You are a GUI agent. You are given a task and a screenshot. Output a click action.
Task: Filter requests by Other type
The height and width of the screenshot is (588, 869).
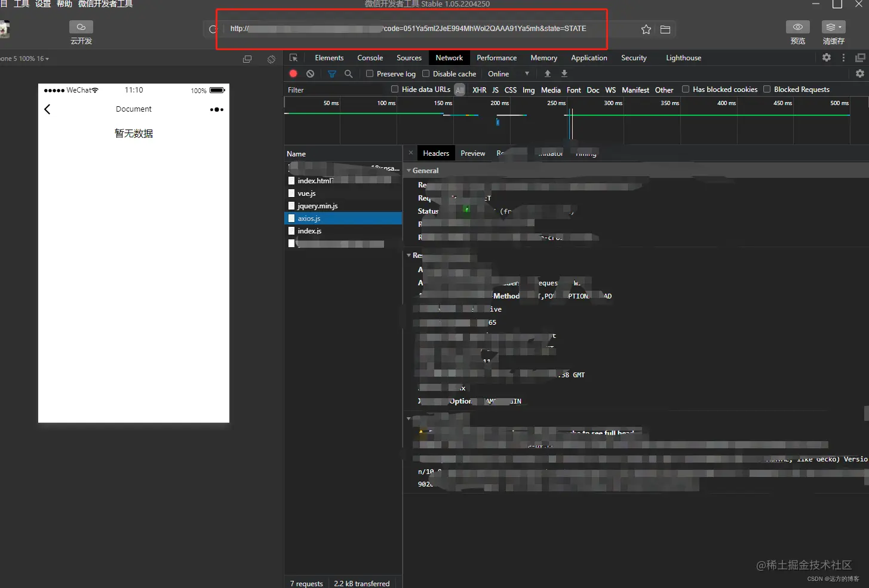(x=664, y=90)
